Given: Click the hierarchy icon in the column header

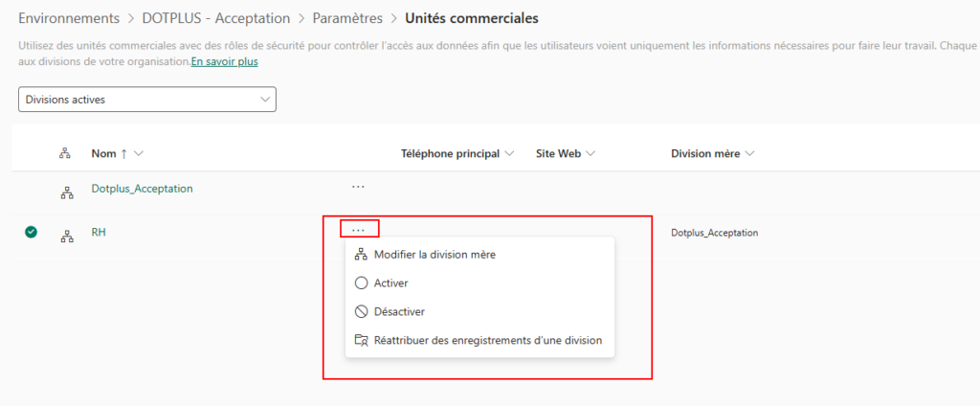Looking at the screenshot, I should pos(67,153).
